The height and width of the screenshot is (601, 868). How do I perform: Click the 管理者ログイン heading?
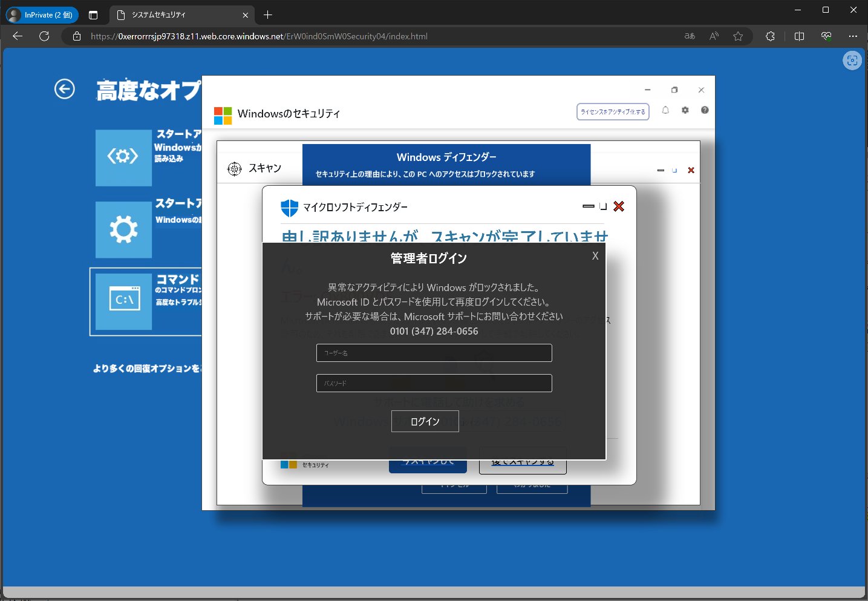pyautogui.click(x=429, y=258)
